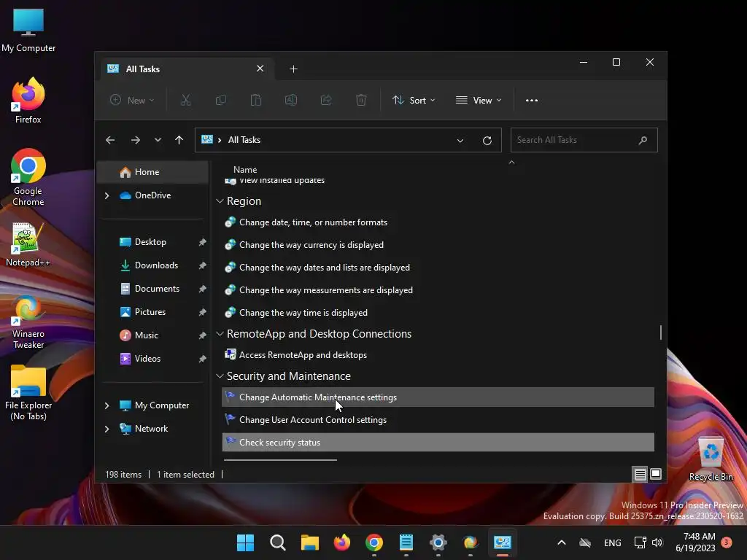The image size is (747, 560).
Task: Show hidden tray icons chevron
Action: [562, 542]
